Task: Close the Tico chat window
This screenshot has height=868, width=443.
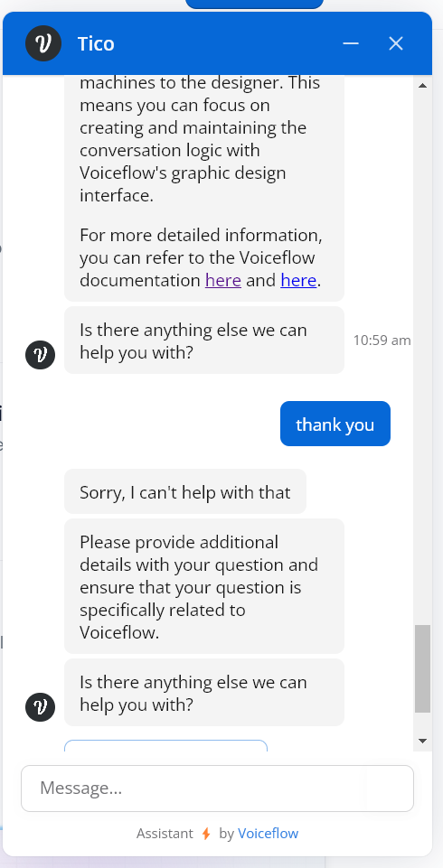Action: pos(395,43)
